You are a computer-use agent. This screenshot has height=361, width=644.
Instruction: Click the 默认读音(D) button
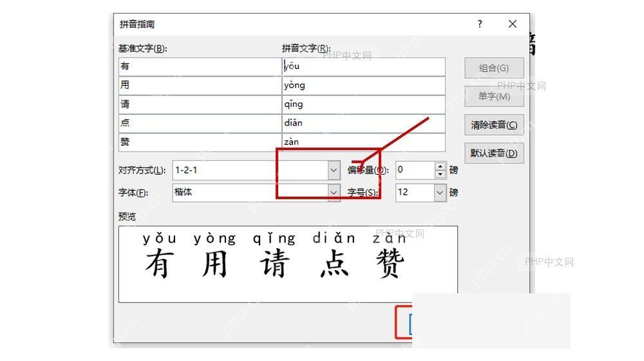pos(494,153)
